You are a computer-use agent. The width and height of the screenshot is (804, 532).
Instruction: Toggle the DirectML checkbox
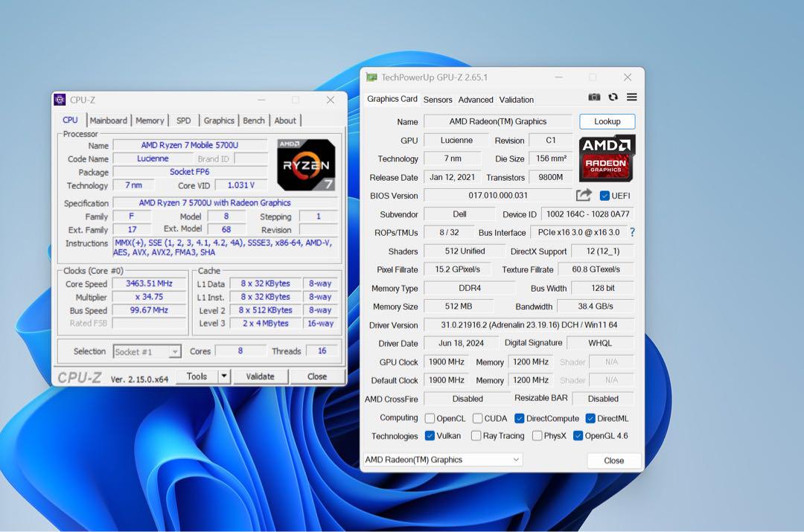[590, 418]
